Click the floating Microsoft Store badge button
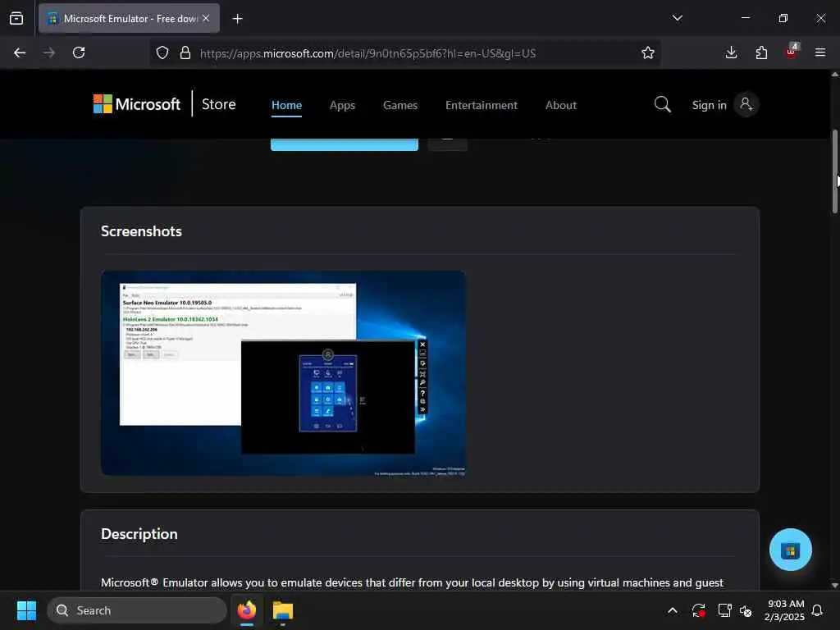The image size is (840, 630). [x=790, y=550]
